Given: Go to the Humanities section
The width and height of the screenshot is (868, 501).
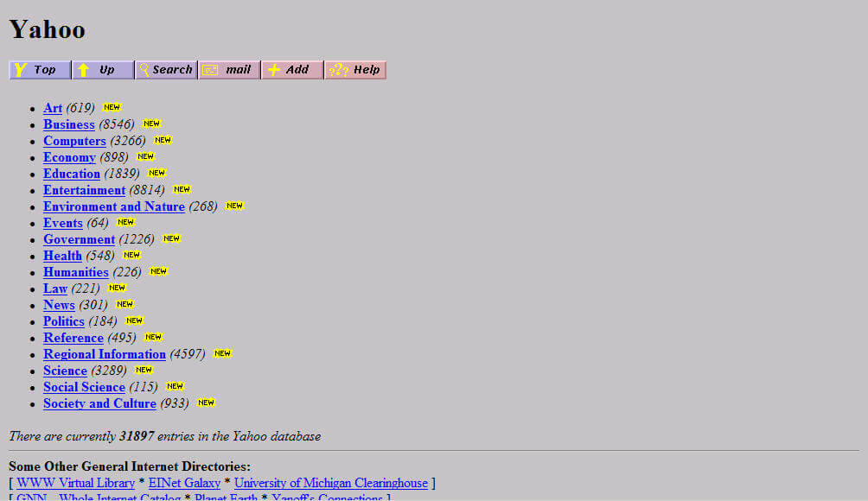Looking at the screenshot, I should (75, 272).
